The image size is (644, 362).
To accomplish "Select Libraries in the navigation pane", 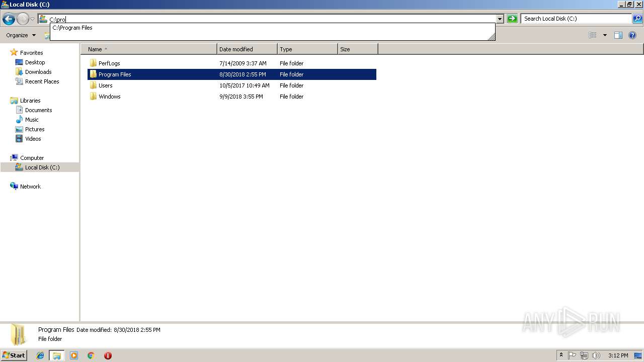I will coord(30,101).
